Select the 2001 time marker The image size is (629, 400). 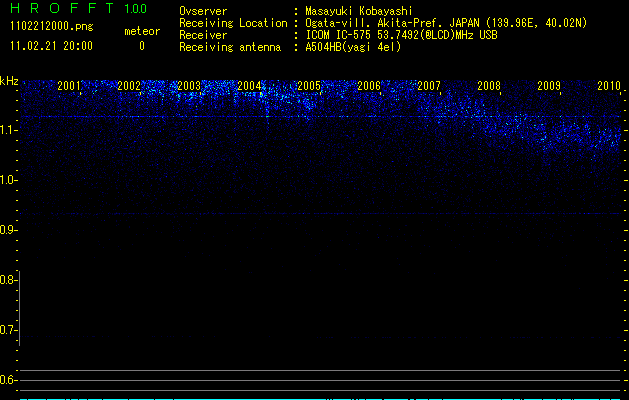(69, 85)
